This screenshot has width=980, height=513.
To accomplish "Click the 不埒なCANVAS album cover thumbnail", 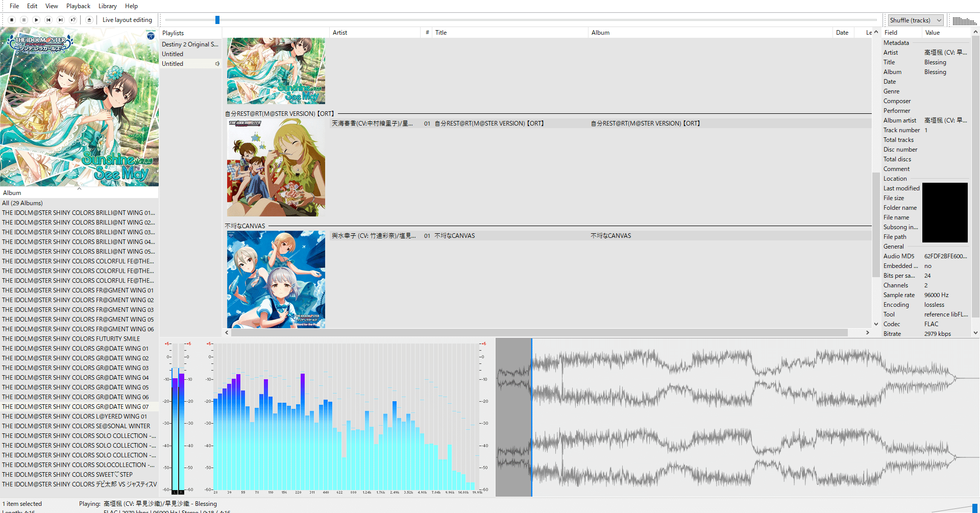I will click(x=276, y=279).
